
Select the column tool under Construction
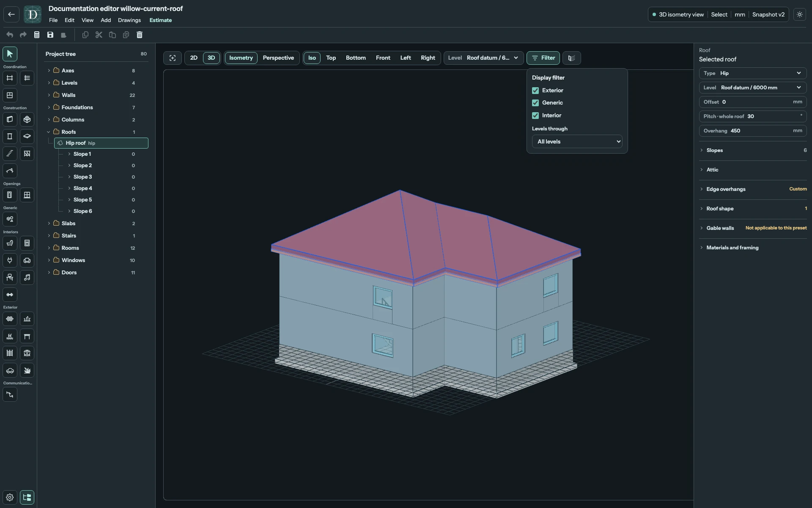coord(10,136)
